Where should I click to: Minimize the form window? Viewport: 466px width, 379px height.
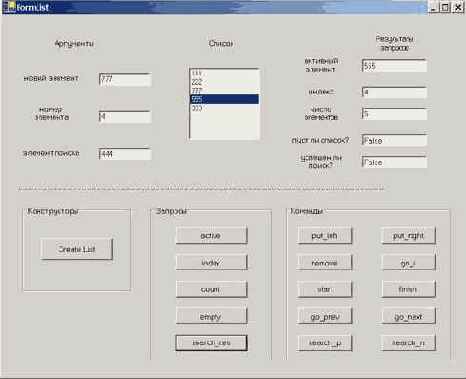[433, 7]
